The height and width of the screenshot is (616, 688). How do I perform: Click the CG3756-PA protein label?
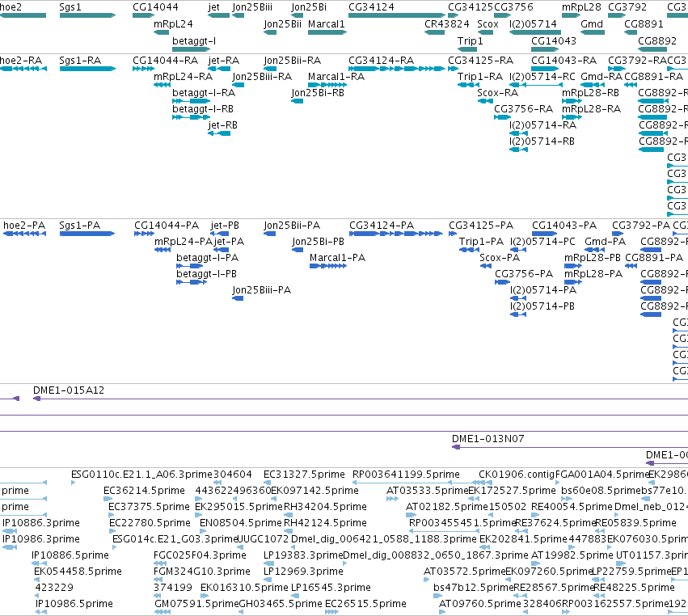pyautogui.click(x=524, y=274)
